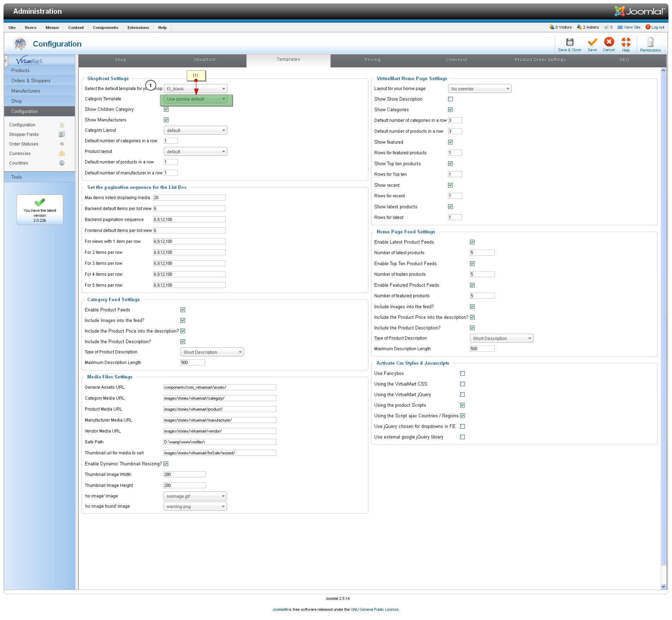Open GNU General Public License link

(x=374, y=610)
